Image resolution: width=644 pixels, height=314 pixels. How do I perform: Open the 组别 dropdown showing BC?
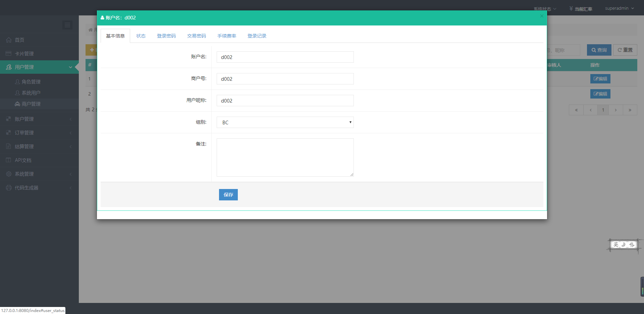click(285, 122)
